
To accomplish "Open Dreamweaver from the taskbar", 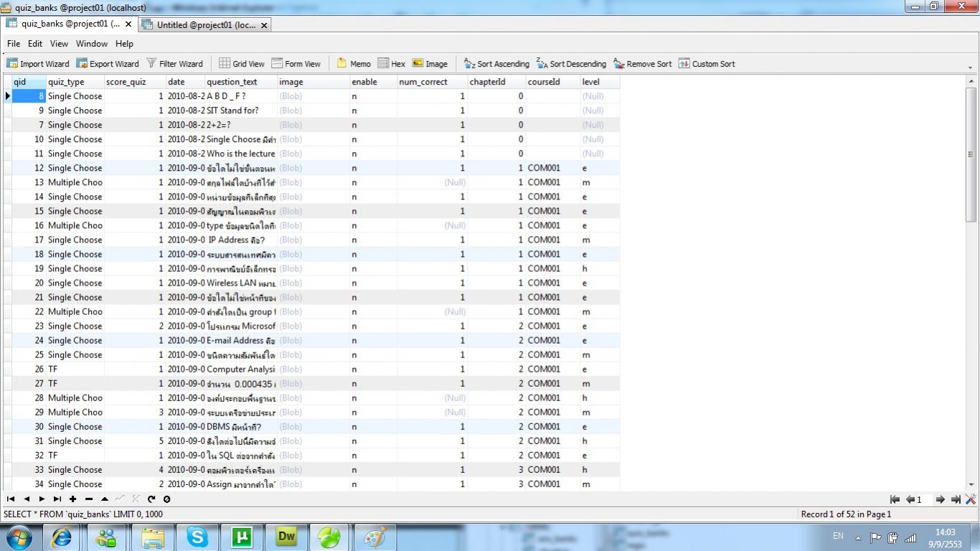I will tap(286, 537).
